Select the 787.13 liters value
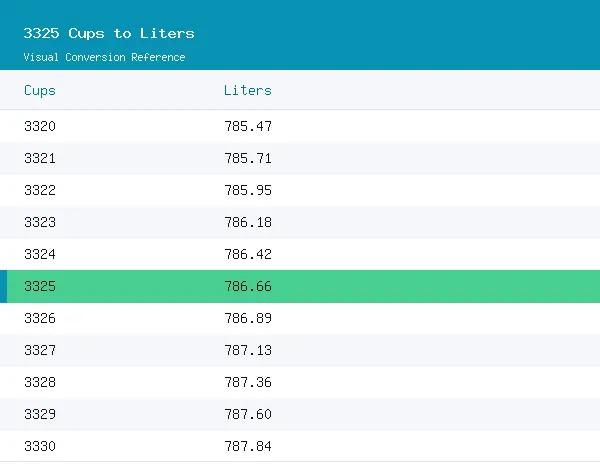The width and height of the screenshot is (600, 466). [248, 350]
